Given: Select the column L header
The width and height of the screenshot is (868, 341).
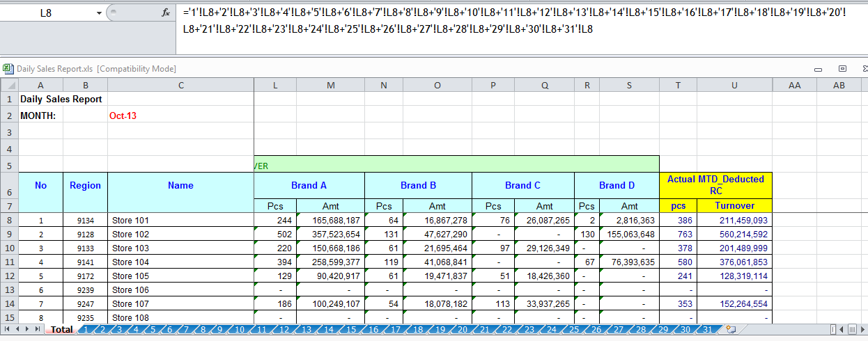Looking at the screenshot, I should coord(275,85).
